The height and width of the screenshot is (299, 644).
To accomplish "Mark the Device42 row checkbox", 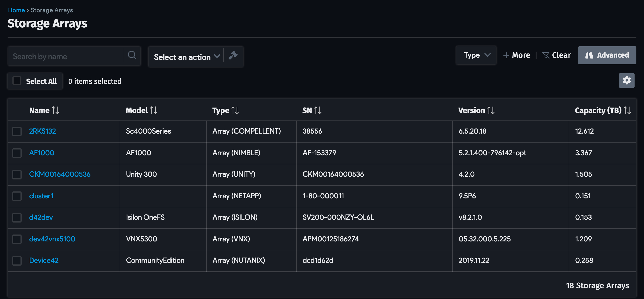I will 17,261.
